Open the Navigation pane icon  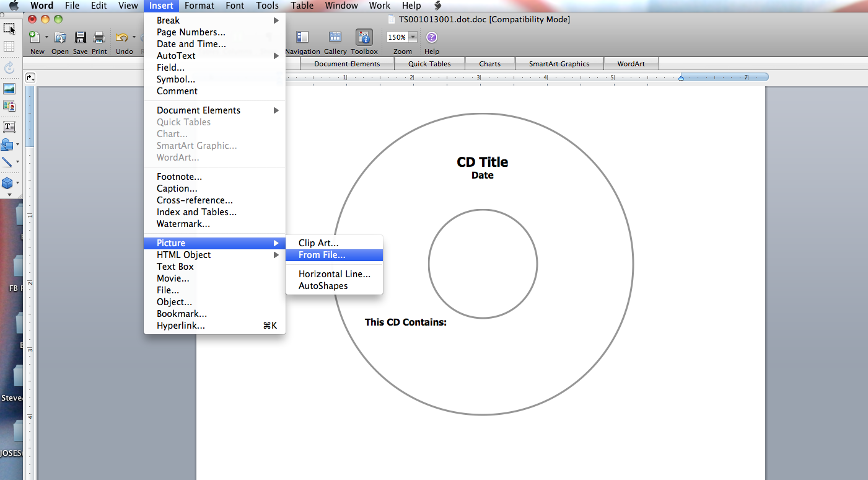pyautogui.click(x=302, y=37)
